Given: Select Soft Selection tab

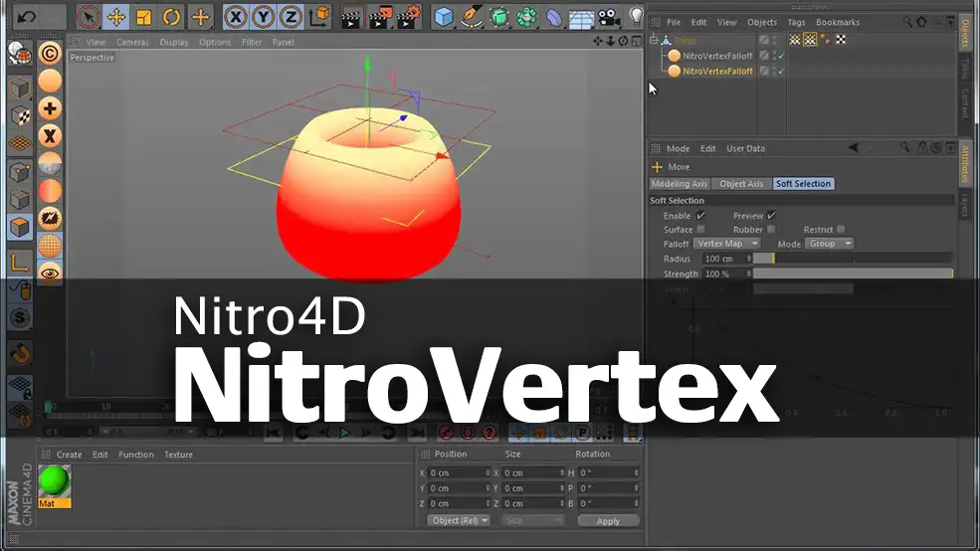Looking at the screenshot, I should tap(803, 184).
